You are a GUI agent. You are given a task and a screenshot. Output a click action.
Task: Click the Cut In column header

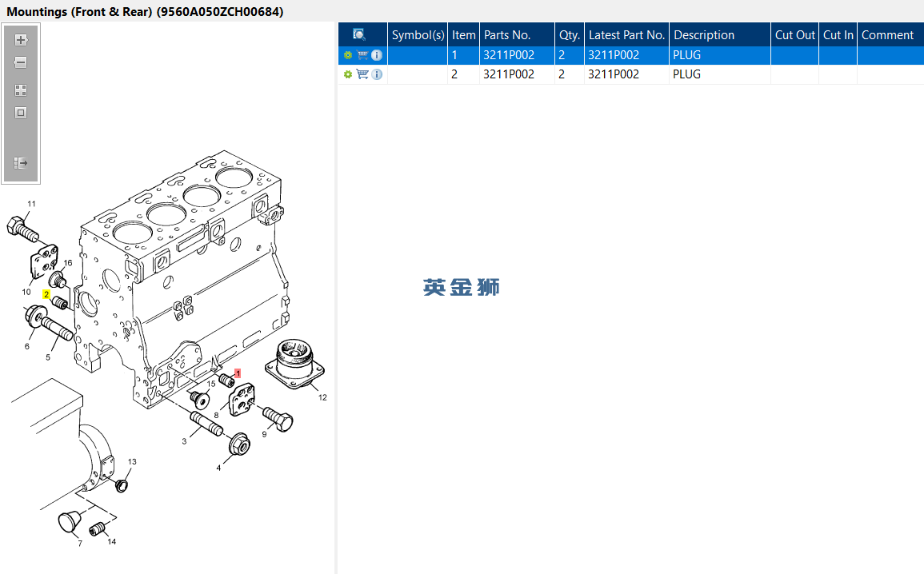click(838, 34)
